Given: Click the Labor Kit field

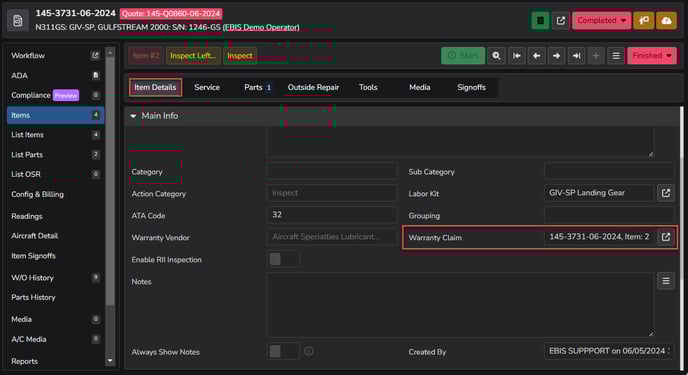Looking at the screenshot, I should coord(599,193).
